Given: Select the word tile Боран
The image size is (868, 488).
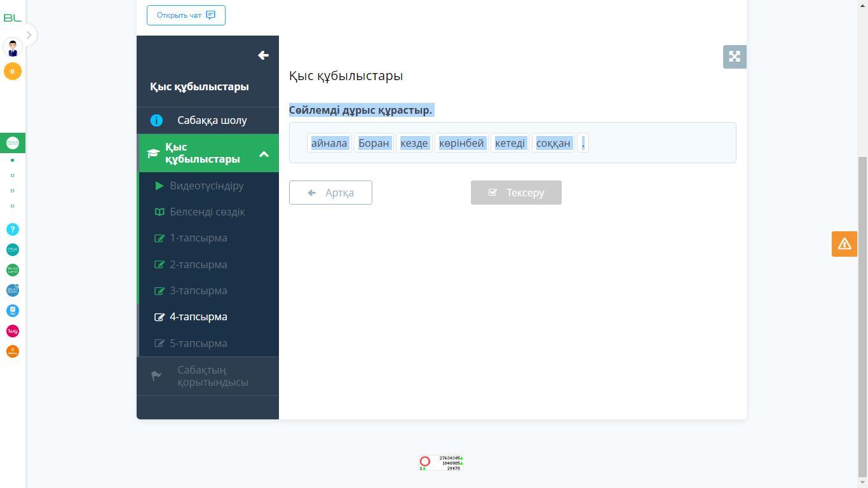Looking at the screenshot, I should coord(374,143).
